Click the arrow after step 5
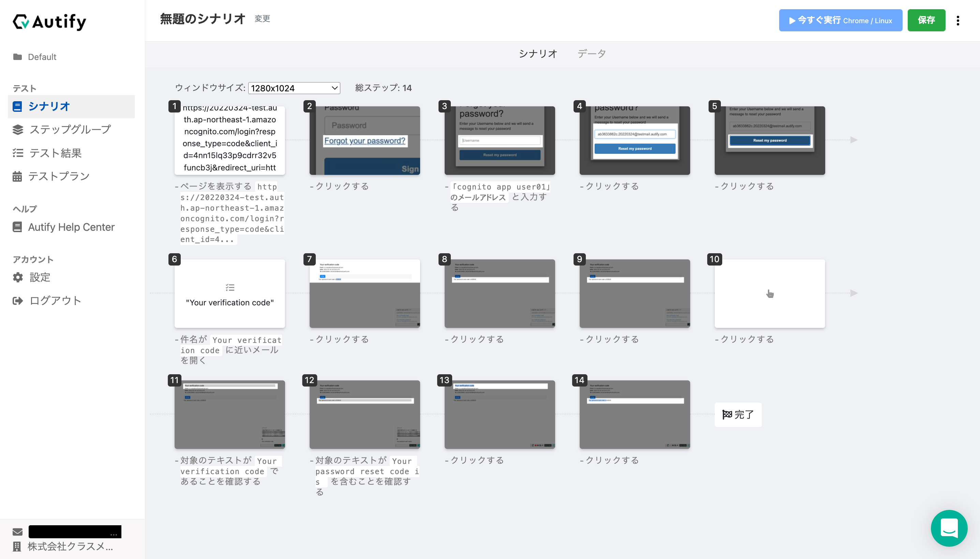980x559 pixels. [x=853, y=140]
